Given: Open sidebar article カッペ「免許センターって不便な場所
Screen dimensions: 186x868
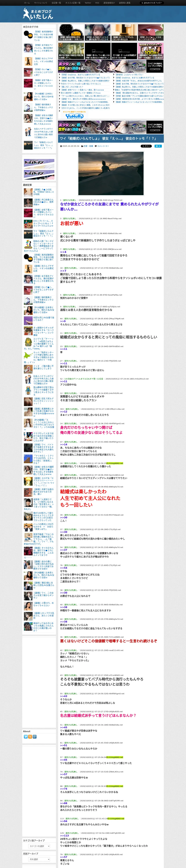Looking at the screenshot, I should click(x=39, y=357).
